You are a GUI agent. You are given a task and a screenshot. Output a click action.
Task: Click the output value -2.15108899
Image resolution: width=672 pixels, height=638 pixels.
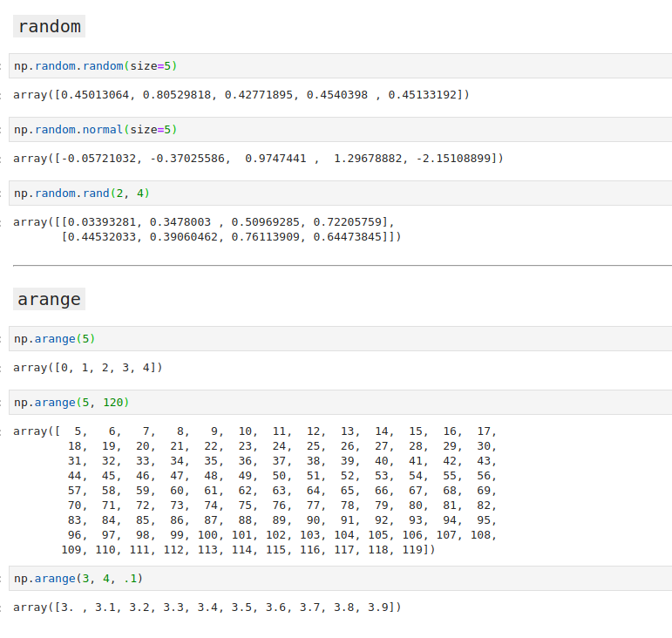click(453, 159)
